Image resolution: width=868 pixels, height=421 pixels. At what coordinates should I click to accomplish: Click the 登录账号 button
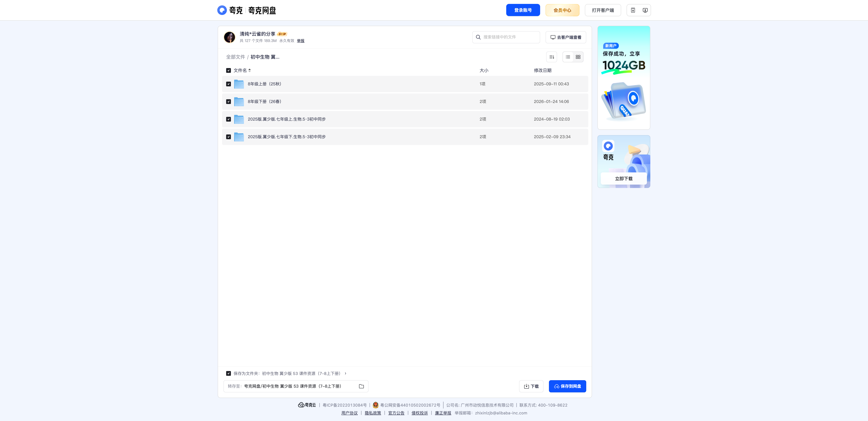point(523,10)
